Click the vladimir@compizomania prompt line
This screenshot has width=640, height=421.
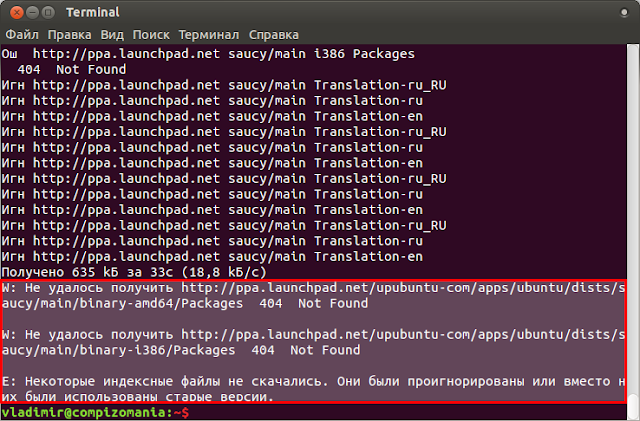95,412
